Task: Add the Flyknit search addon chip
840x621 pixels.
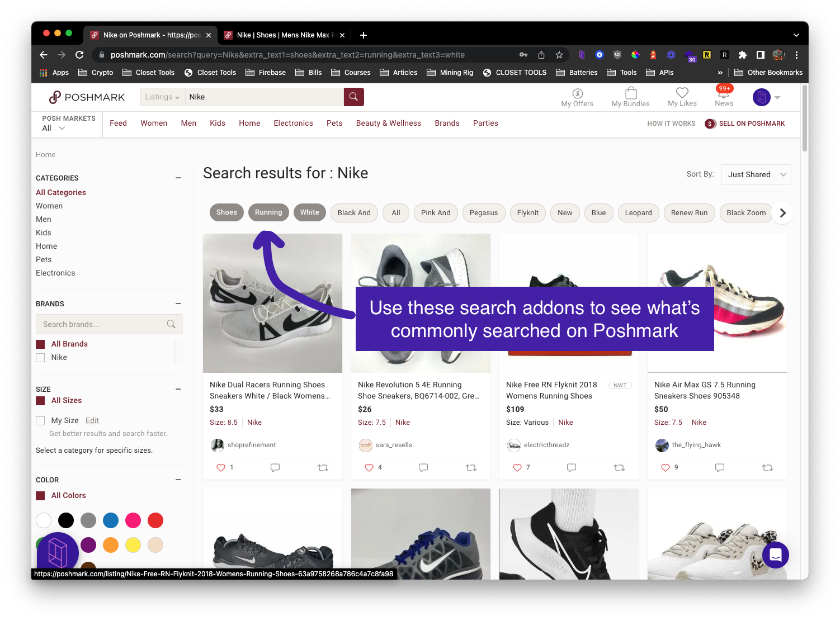Action: coord(528,213)
